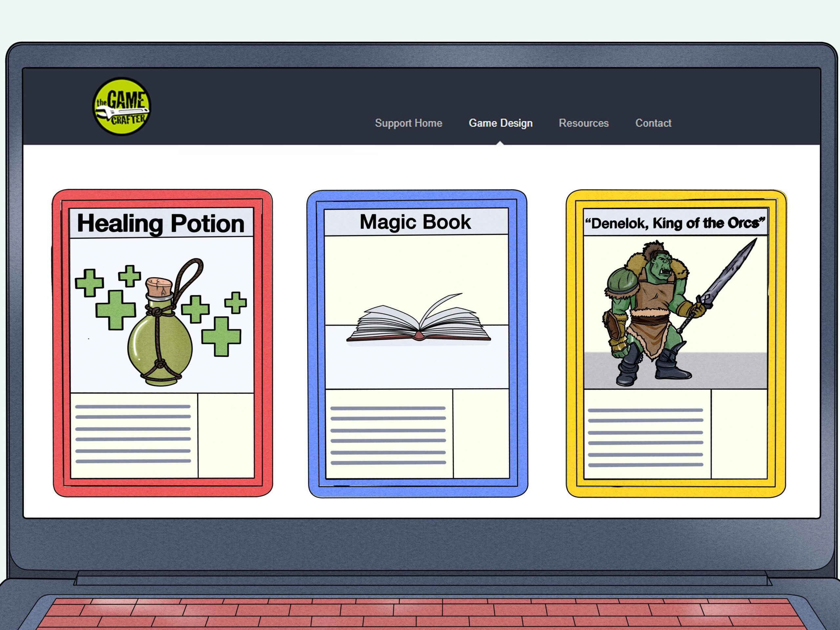Select the Magic Book card title
840x630 pixels.
pos(415,222)
